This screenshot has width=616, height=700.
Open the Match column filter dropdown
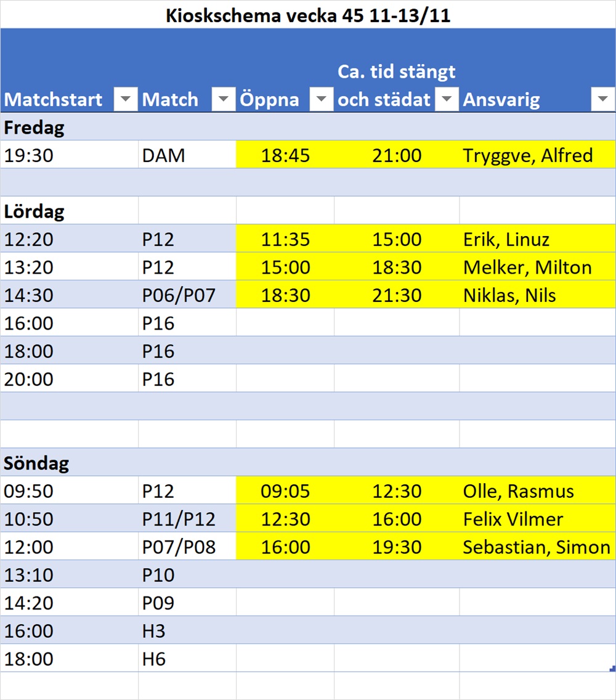[x=223, y=99]
